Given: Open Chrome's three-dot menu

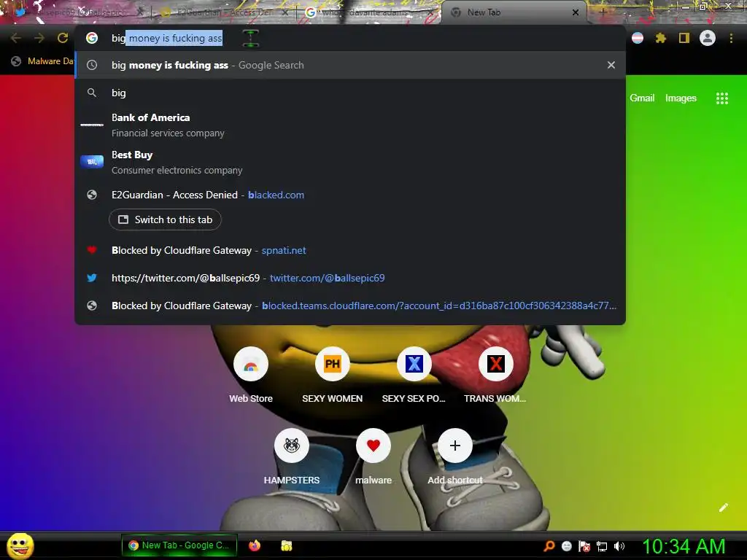Looking at the screenshot, I should coord(731,38).
